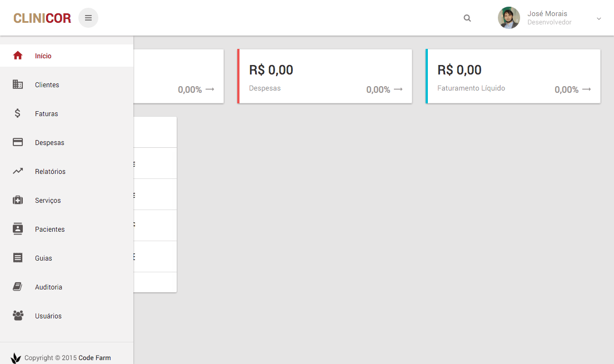Image resolution: width=614 pixels, height=364 pixels.
Task: Select the Usuários group icon
Action: [18, 316]
